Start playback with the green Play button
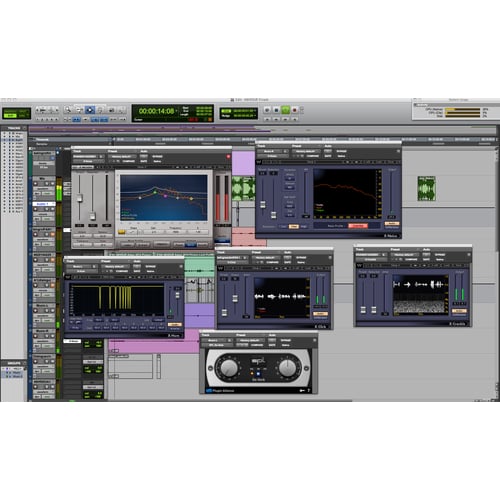 [285, 110]
